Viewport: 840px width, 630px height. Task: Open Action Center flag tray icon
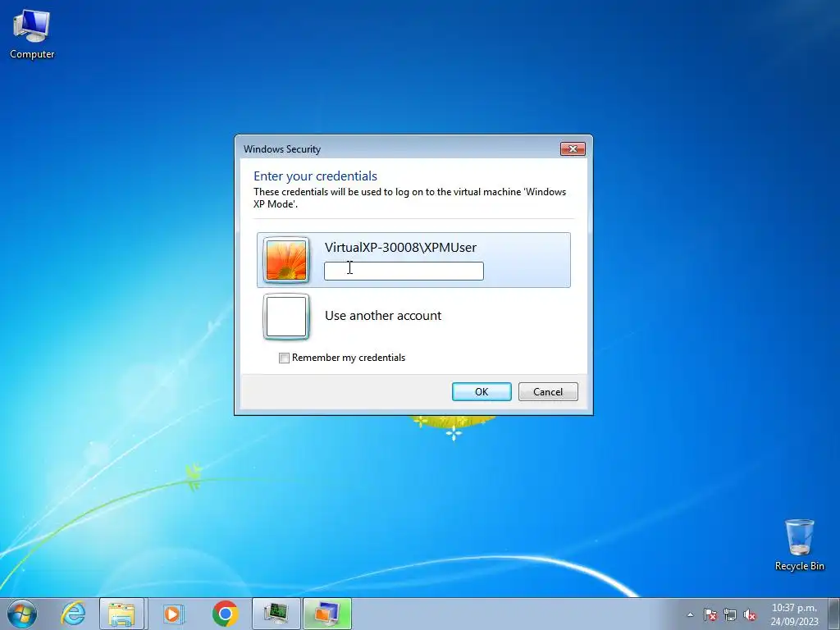point(710,615)
